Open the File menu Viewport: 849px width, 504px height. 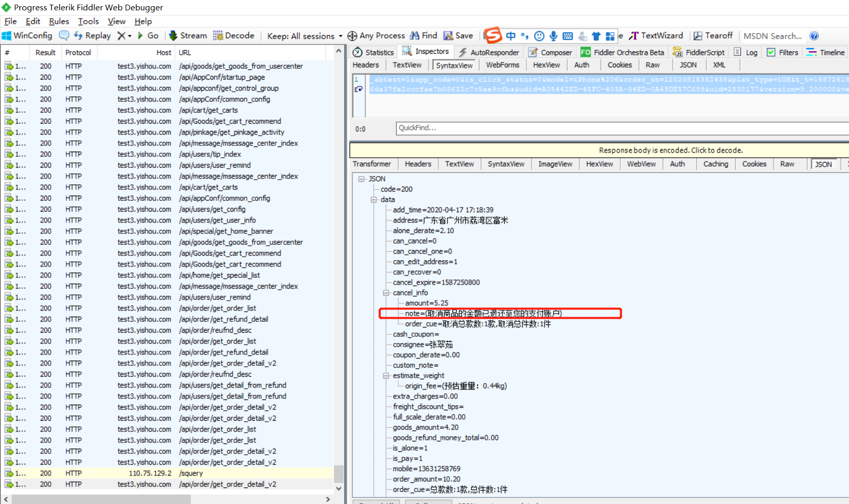click(x=10, y=21)
